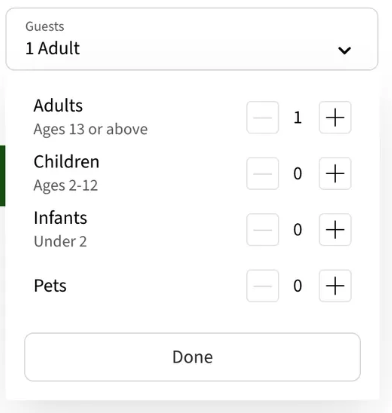Select the Infants count value 0
Viewport: 392px width, 413px height.
(298, 230)
